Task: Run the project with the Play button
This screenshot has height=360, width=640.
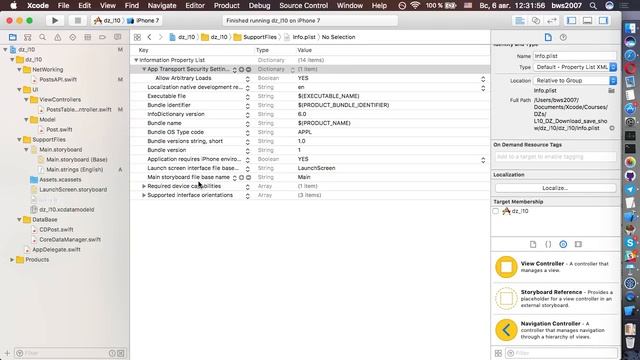Action: pos(55,20)
